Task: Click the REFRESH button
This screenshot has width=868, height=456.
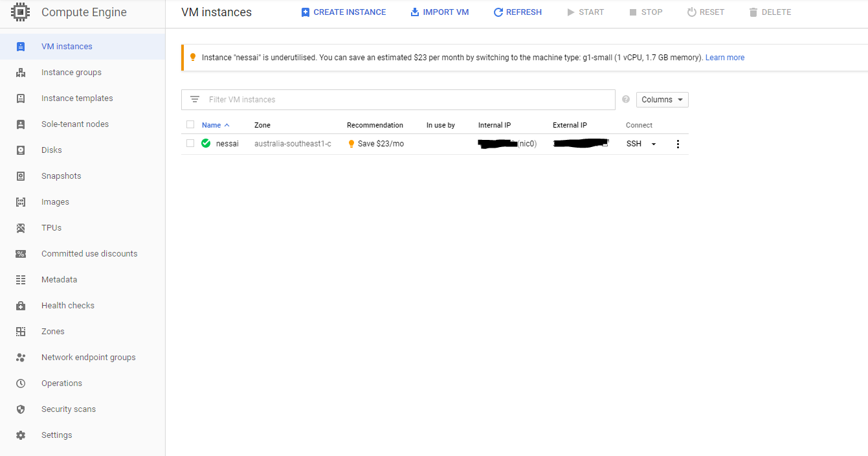Action: click(518, 12)
